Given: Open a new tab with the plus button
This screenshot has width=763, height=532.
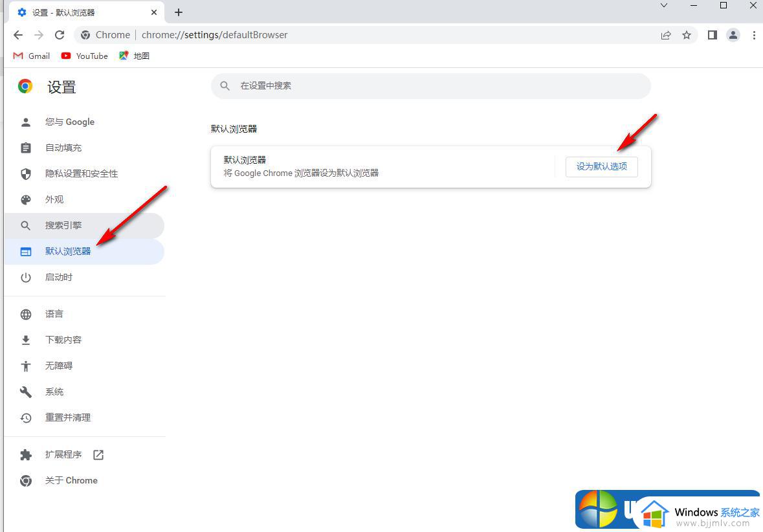Looking at the screenshot, I should coord(179,12).
